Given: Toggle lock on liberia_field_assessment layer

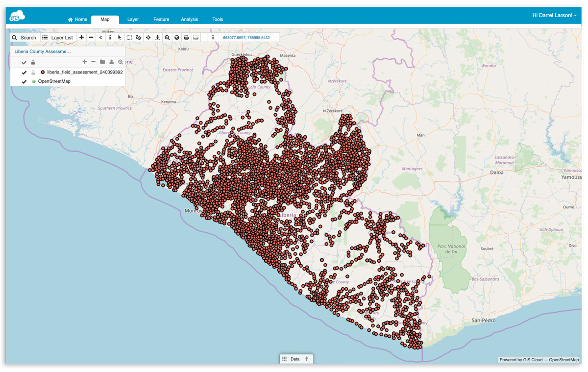Looking at the screenshot, I should (33, 73).
